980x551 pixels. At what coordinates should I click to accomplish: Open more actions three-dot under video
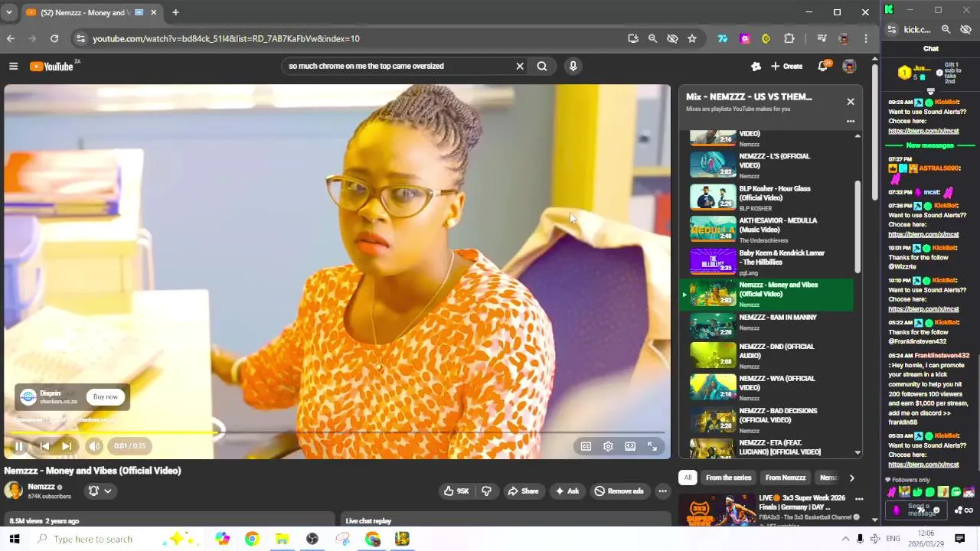[663, 491]
